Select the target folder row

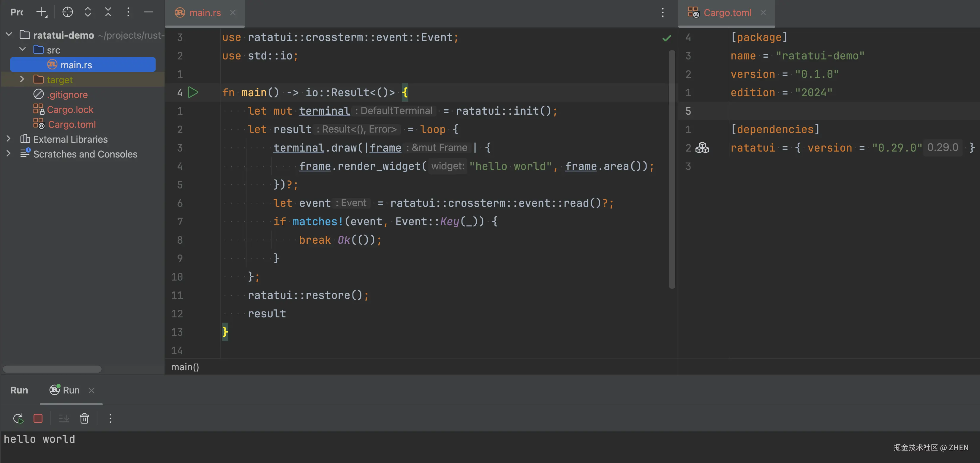83,80
